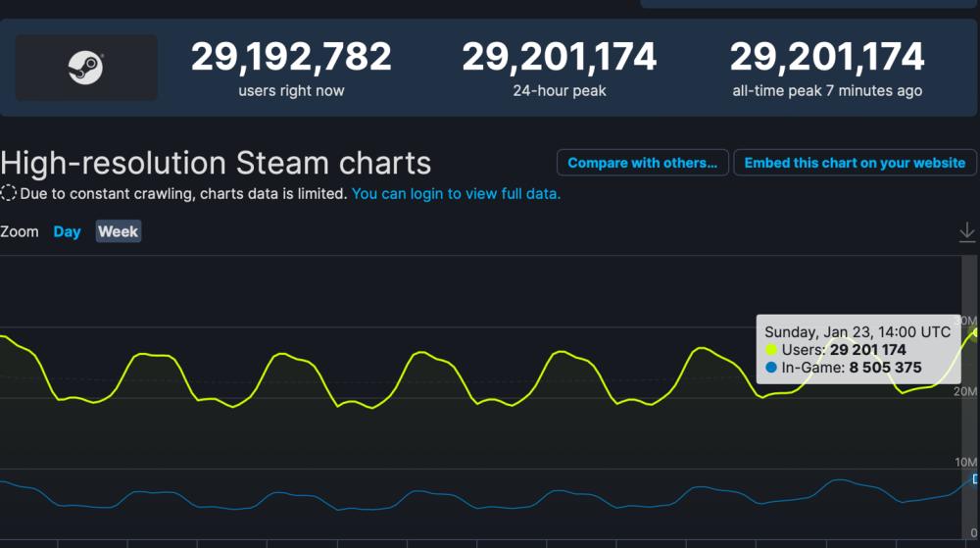This screenshot has width=980, height=548.
Task: Click the 10M y-axis label
Action: click(x=965, y=462)
